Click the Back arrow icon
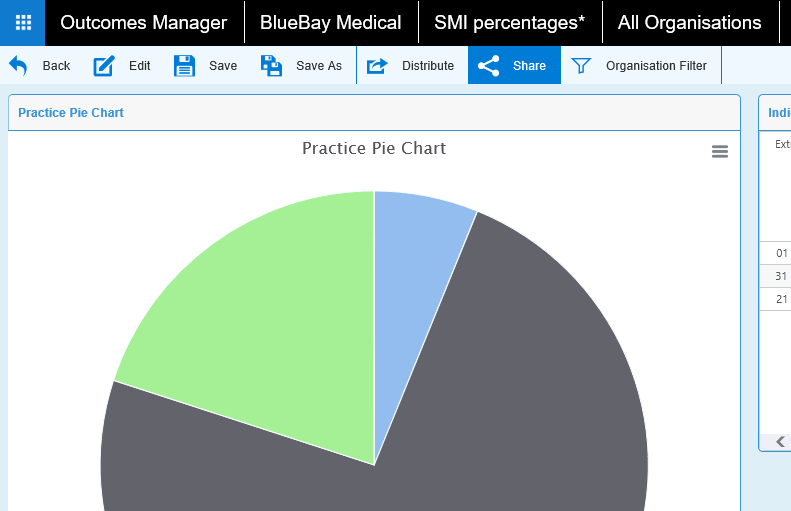 pos(19,66)
